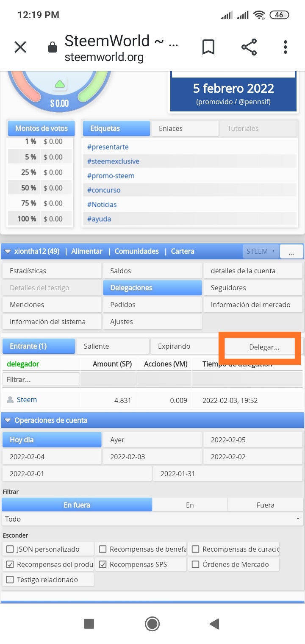Bookmark this page with the bookmark icon
Viewport: 305px width, 644px height.
[208, 47]
